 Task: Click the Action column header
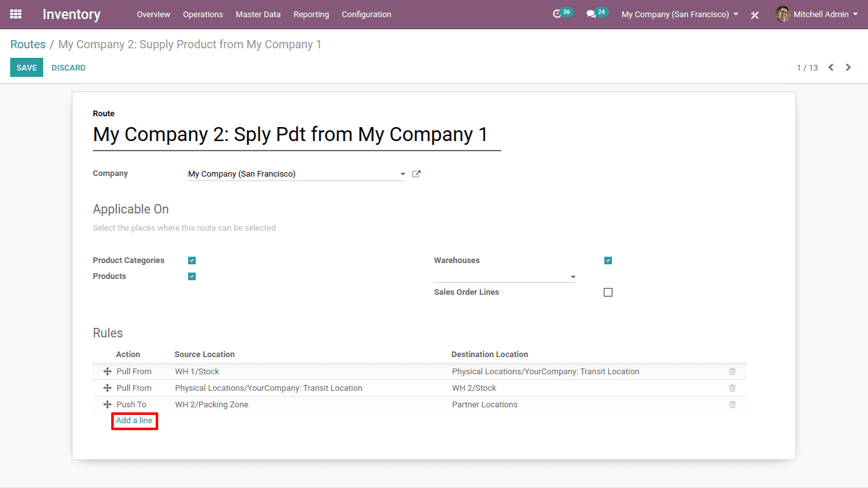[128, 355]
